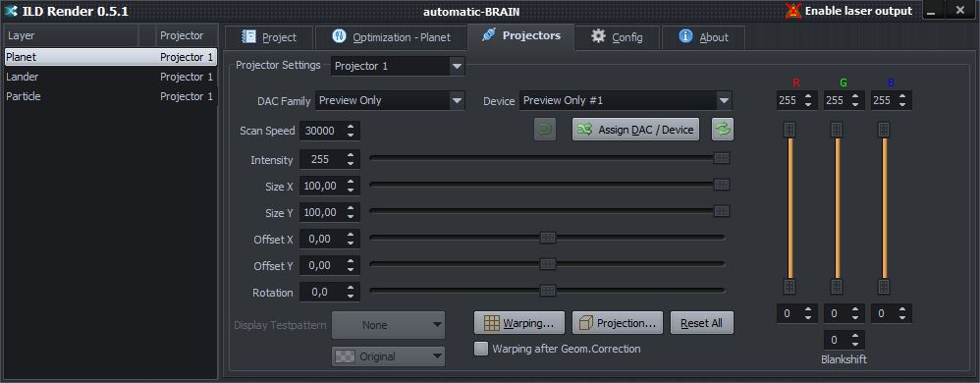Click the blue channel lower slider handle
The image size is (980, 383).
click(x=883, y=287)
